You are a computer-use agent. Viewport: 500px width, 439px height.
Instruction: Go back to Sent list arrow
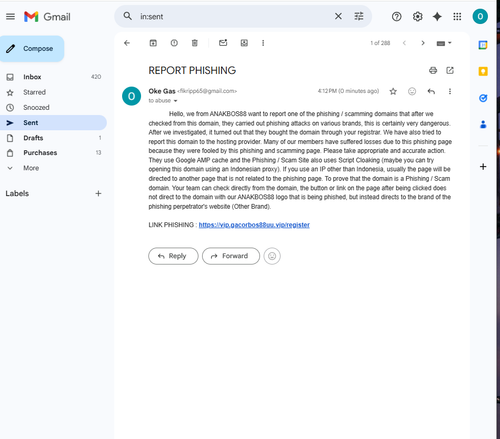tap(127, 43)
